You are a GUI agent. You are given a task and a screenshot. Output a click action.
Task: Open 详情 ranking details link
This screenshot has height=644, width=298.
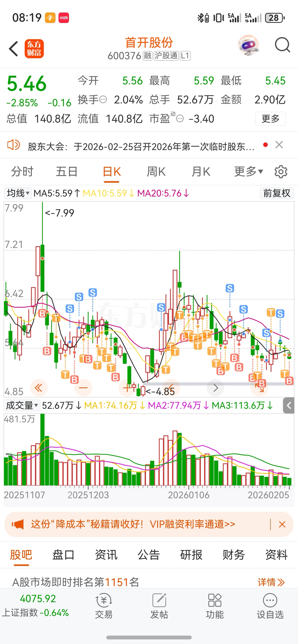click(x=271, y=582)
